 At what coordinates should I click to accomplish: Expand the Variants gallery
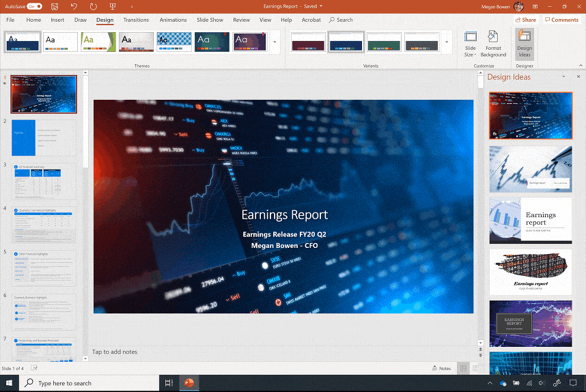(x=447, y=42)
